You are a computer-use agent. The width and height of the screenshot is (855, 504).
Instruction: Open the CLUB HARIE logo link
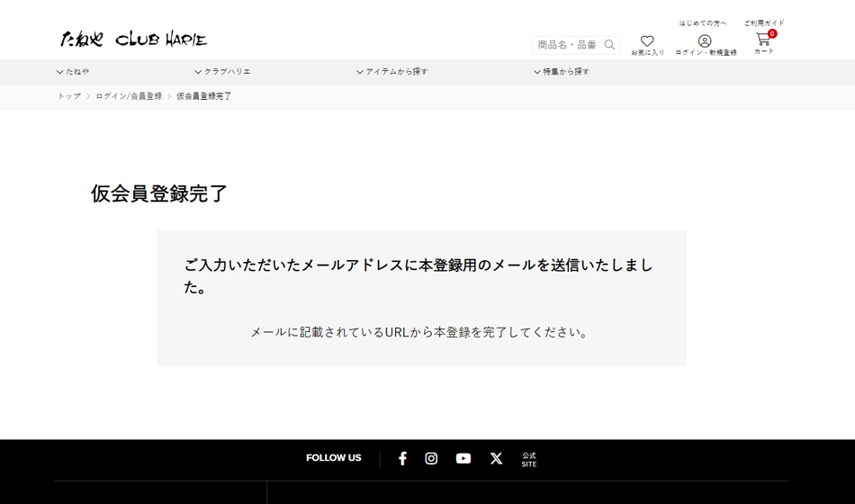pyautogui.click(x=161, y=40)
